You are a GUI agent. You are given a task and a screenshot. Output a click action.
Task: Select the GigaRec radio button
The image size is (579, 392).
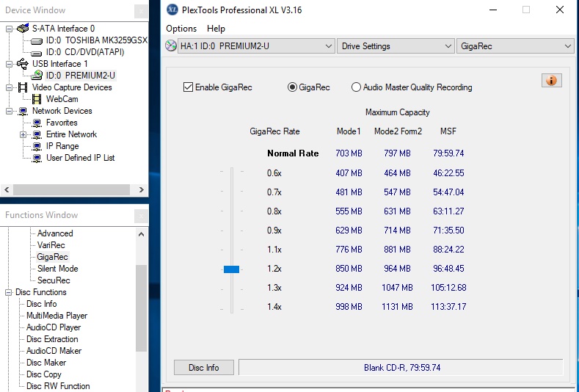[292, 87]
